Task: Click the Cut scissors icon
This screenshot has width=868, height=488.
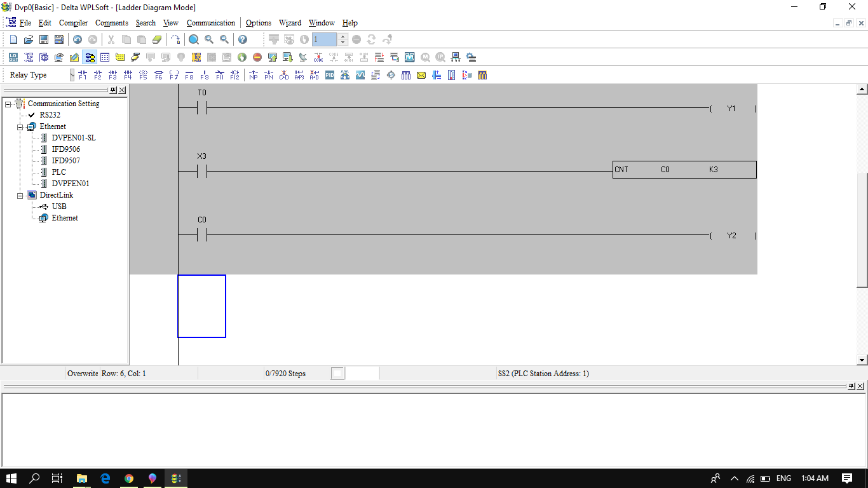Action: click(x=111, y=39)
